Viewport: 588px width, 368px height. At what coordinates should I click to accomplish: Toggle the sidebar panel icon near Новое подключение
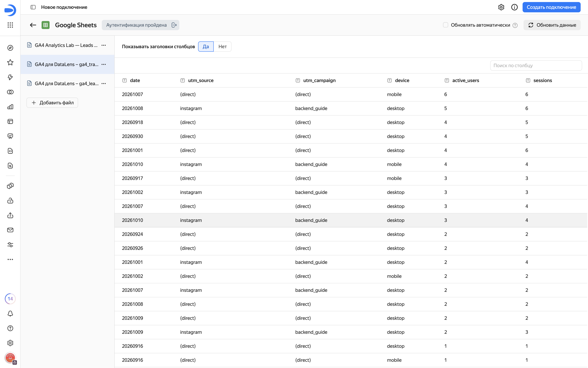click(x=33, y=7)
